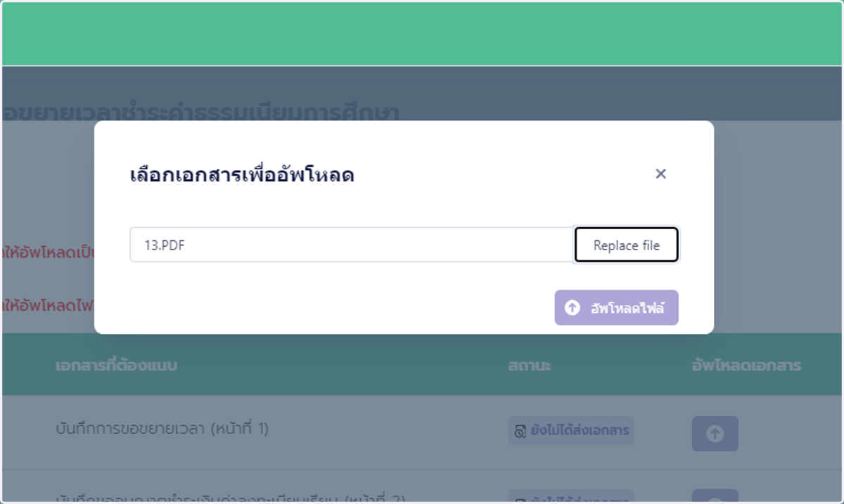Click ยังไม่ได้ส่งเอกสาร status for หน้าที่ 1
The image size is (844, 504).
click(x=572, y=430)
